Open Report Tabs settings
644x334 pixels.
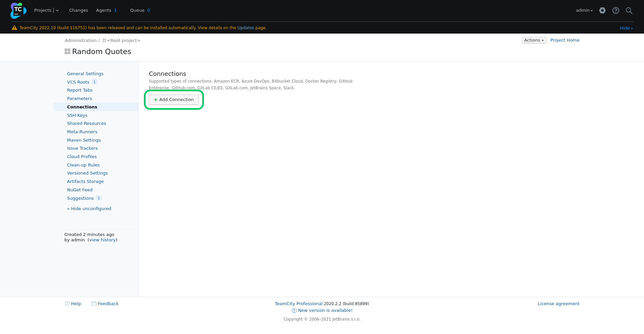(x=80, y=90)
